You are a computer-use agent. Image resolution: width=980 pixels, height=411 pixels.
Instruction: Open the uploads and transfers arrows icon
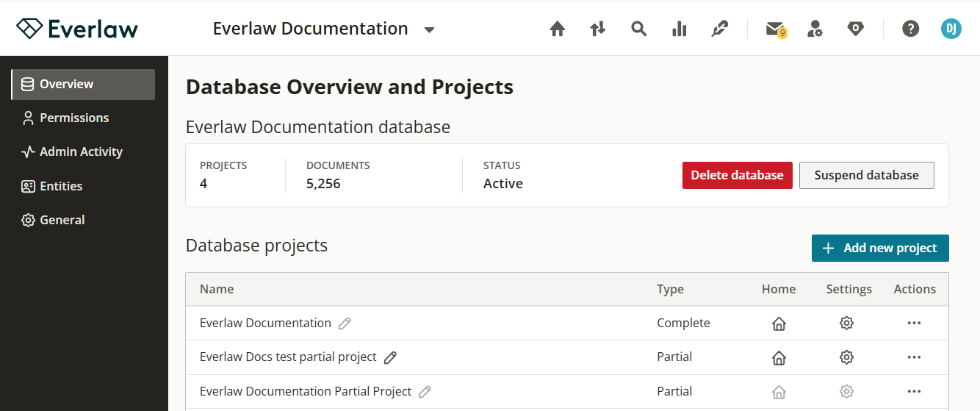(x=598, y=29)
